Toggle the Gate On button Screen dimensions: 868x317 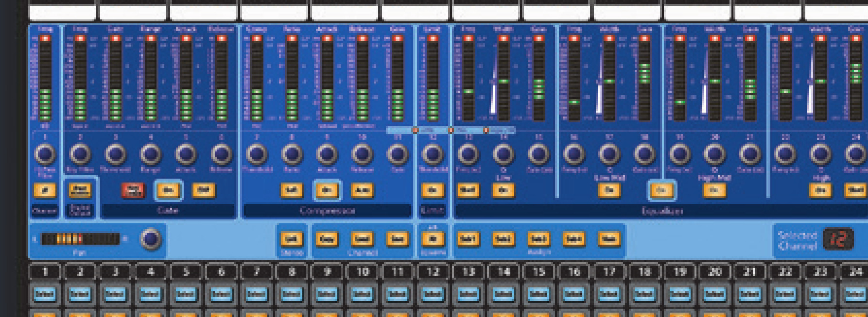(x=168, y=190)
